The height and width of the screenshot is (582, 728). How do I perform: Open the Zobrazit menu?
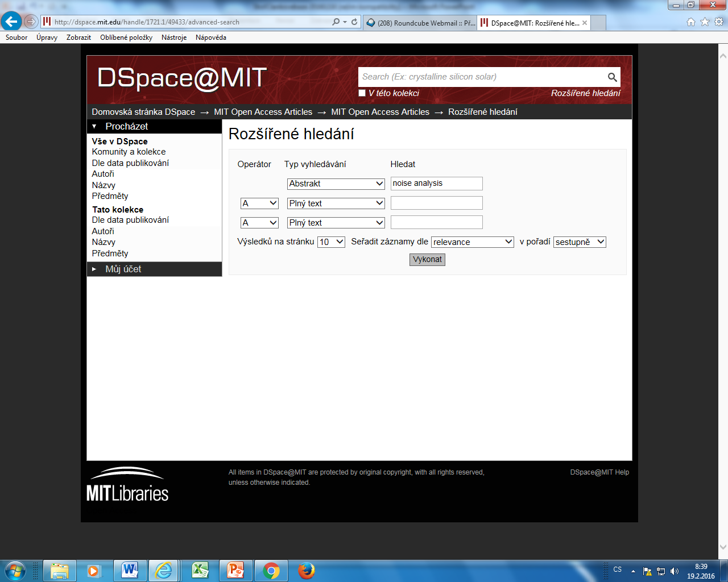tap(78, 38)
